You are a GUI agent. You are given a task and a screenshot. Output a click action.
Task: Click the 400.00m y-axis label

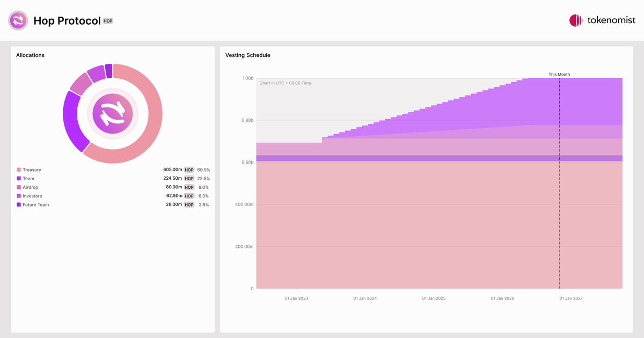[x=244, y=204]
